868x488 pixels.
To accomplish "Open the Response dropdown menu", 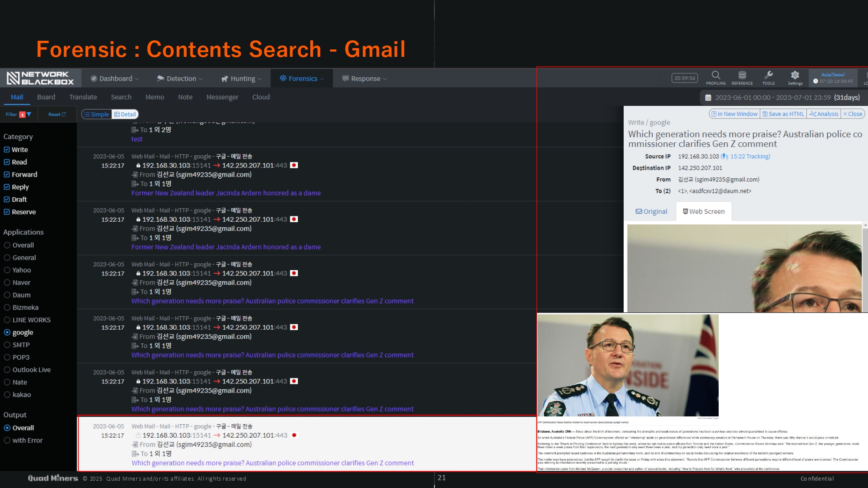I will pos(365,79).
